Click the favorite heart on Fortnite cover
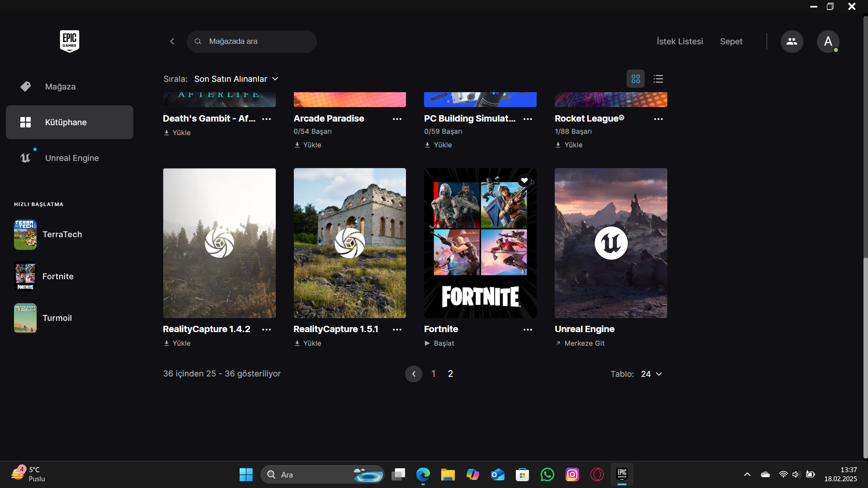The height and width of the screenshot is (488, 868). [x=524, y=180]
